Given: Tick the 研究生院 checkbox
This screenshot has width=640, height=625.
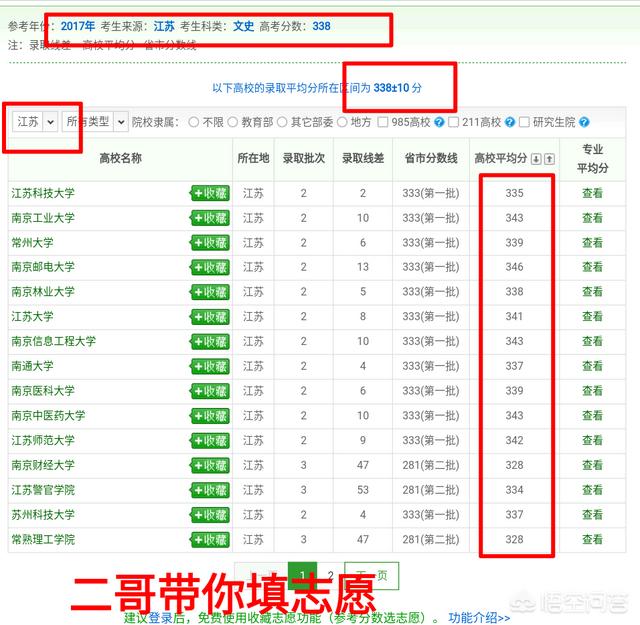Looking at the screenshot, I should (525, 122).
